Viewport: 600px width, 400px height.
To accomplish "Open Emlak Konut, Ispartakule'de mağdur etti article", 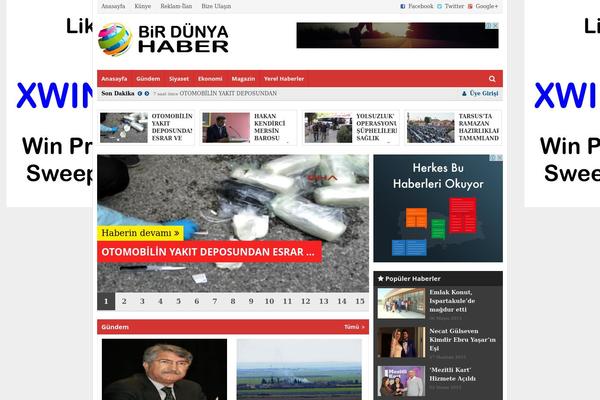I will click(x=452, y=300).
